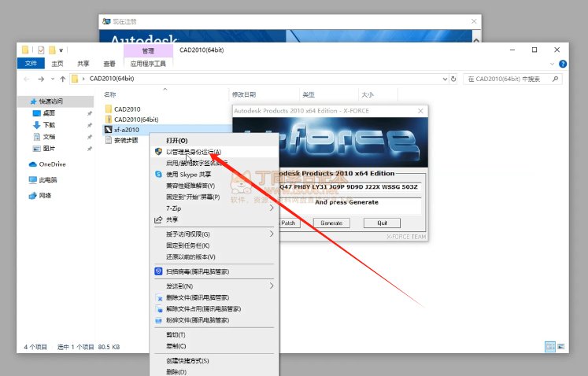
Task: Click the admin shield icon in menu
Action: tap(159, 152)
